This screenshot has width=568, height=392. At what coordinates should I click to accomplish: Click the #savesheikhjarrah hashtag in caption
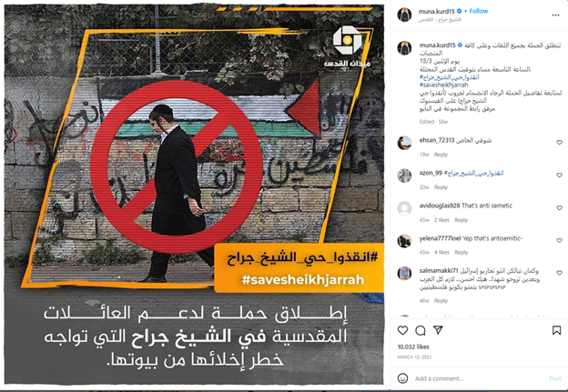[x=443, y=85]
